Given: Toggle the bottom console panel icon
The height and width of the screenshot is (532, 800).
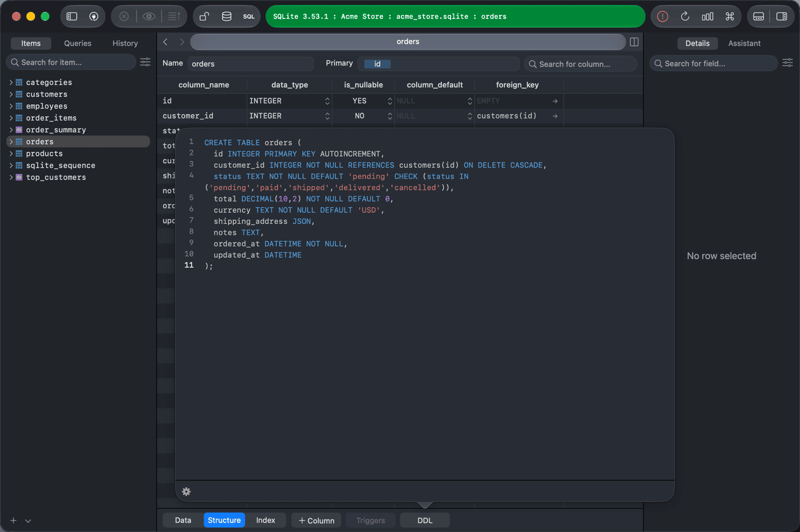Looking at the screenshot, I should point(758,16).
